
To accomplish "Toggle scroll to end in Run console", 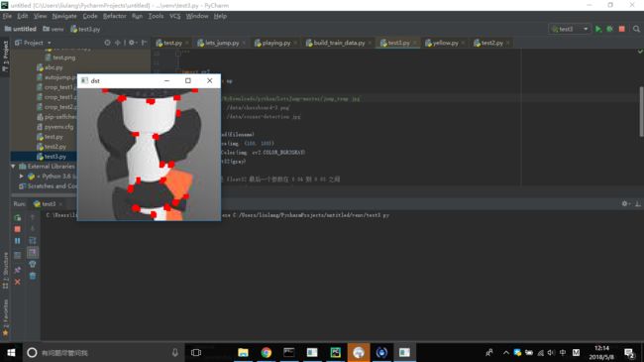I will (x=33, y=252).
